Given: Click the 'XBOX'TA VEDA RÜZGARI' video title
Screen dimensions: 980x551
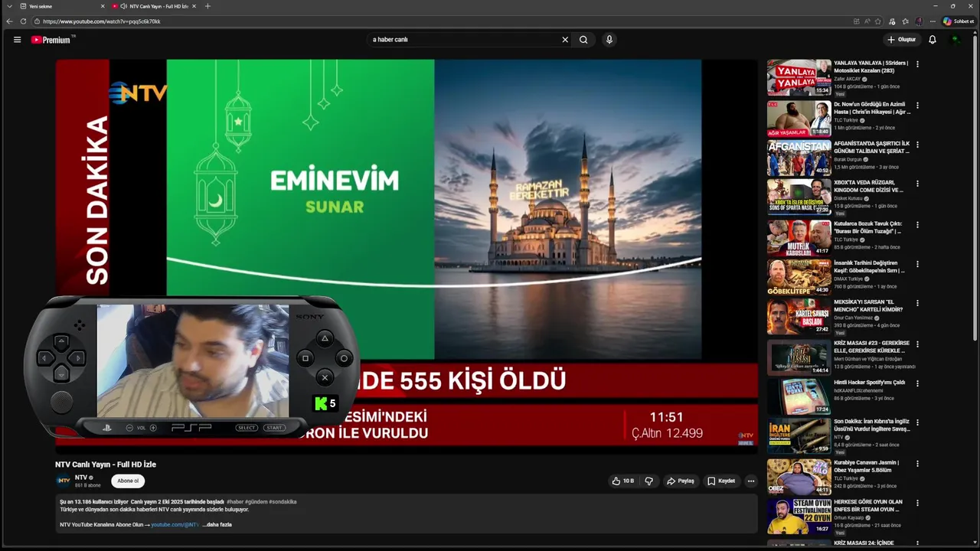Looking at the screenshot, I should pyautogui.click(x=869, y=187).
